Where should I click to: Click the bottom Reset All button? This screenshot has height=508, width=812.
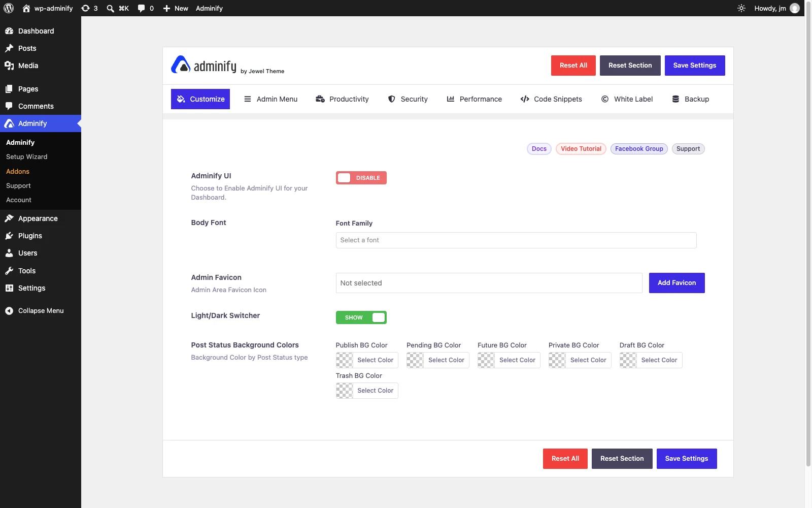click(x=565, y=459)
